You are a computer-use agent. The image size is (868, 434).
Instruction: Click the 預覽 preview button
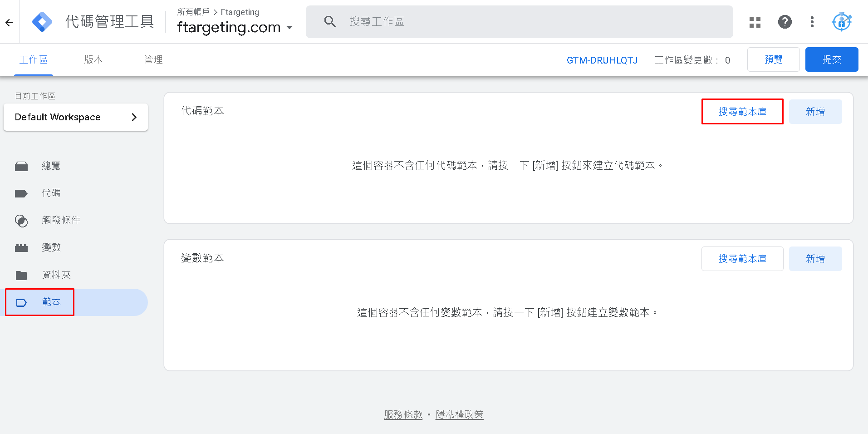(774, 59)
